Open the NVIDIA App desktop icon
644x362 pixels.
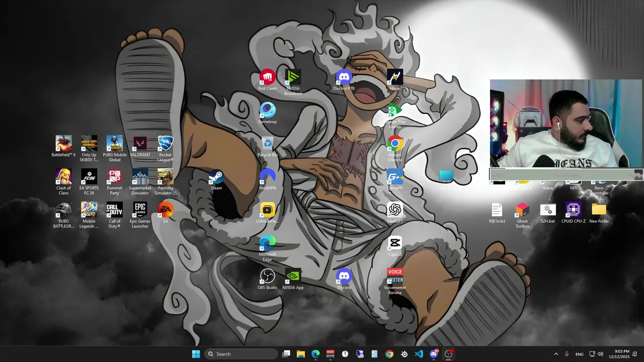click(293, 280)
